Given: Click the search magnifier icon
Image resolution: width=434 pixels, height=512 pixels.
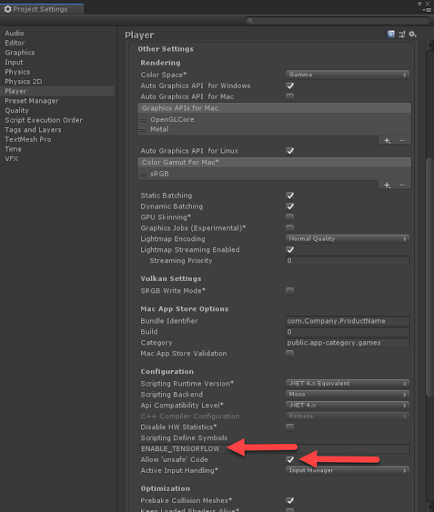Looking at the screenshot, I should click(250, 21).
